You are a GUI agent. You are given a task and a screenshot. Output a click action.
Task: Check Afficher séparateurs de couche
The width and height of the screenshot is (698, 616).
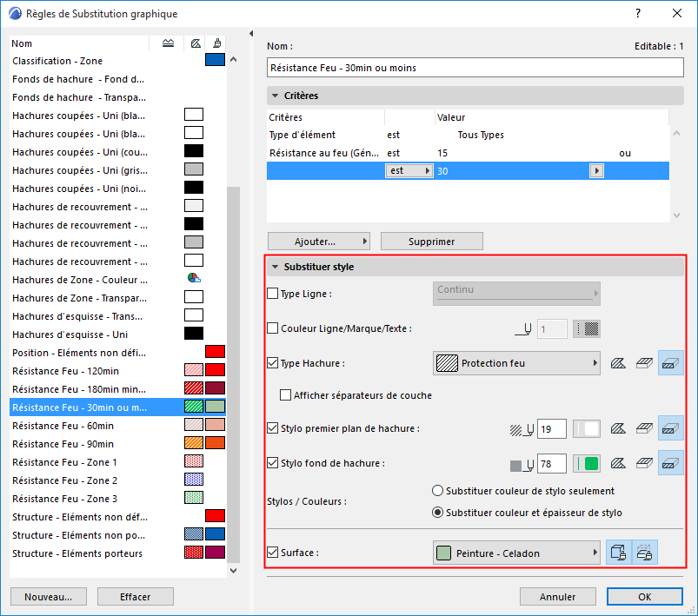pyautogui.click(x=285, y=394)
